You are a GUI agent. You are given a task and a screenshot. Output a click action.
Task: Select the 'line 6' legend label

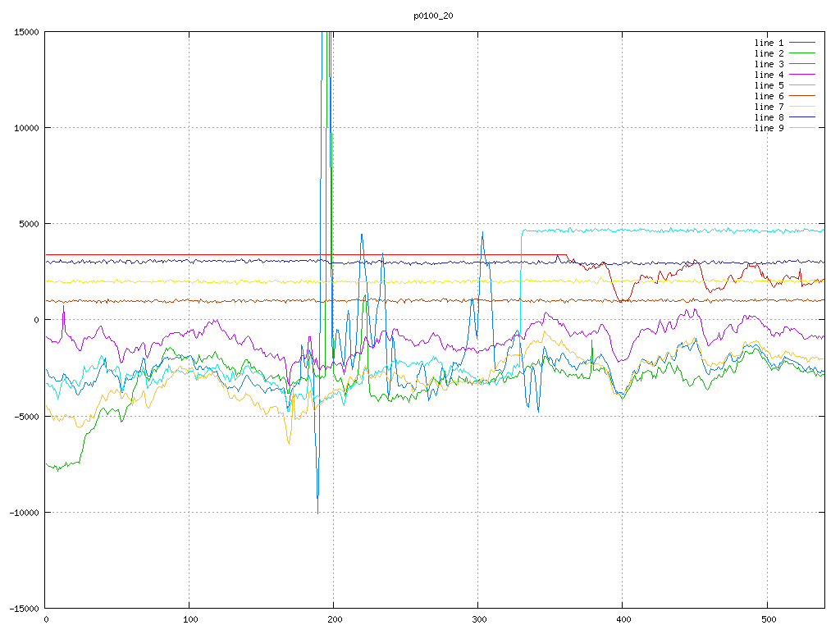point(769,96)
